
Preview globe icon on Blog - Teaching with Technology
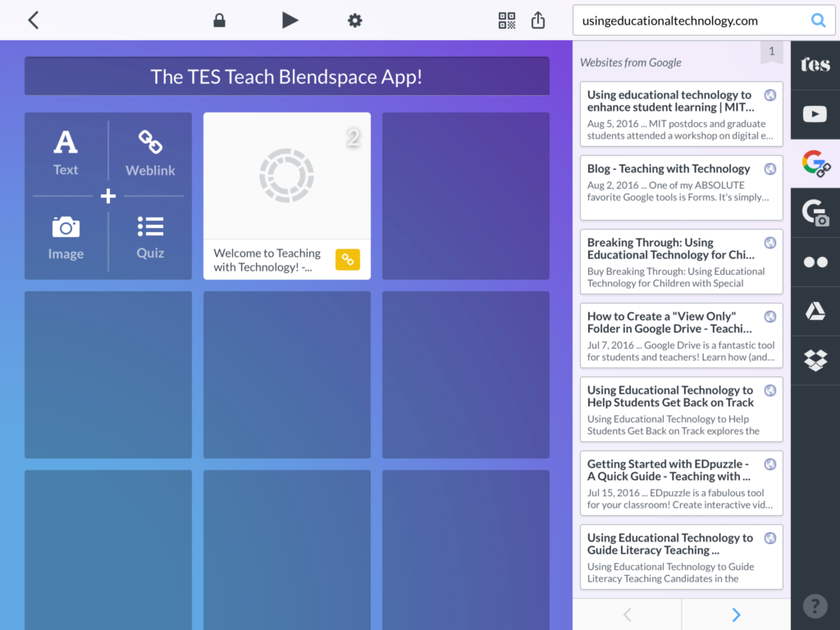769,169
